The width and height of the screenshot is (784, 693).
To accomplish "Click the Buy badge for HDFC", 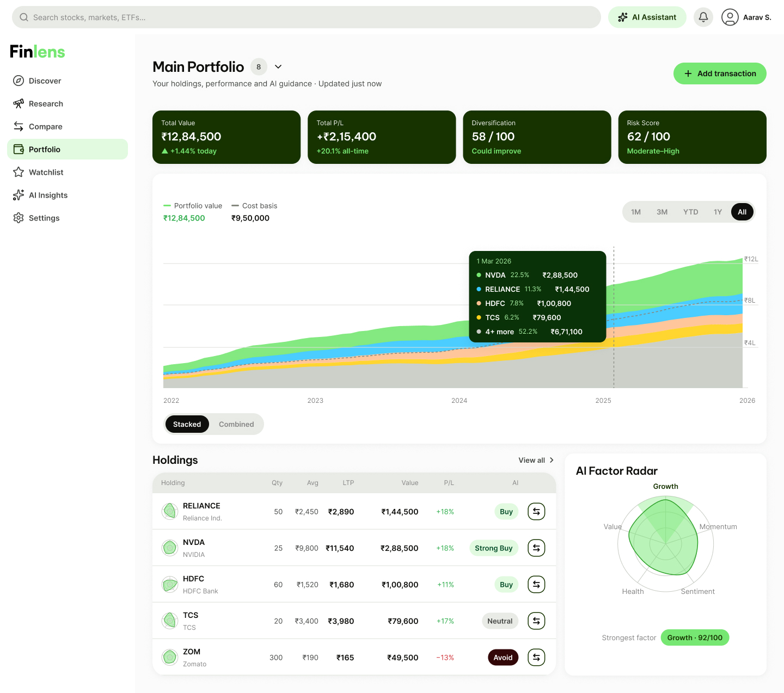I will coord(506,585).
